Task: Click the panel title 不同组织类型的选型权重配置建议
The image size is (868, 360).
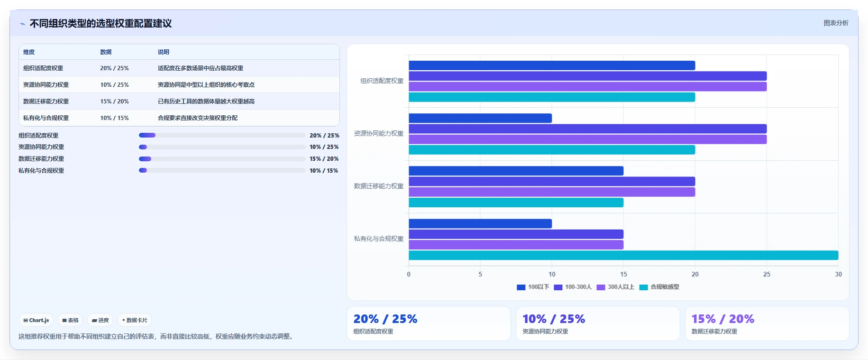Action: tap(101, 24)
